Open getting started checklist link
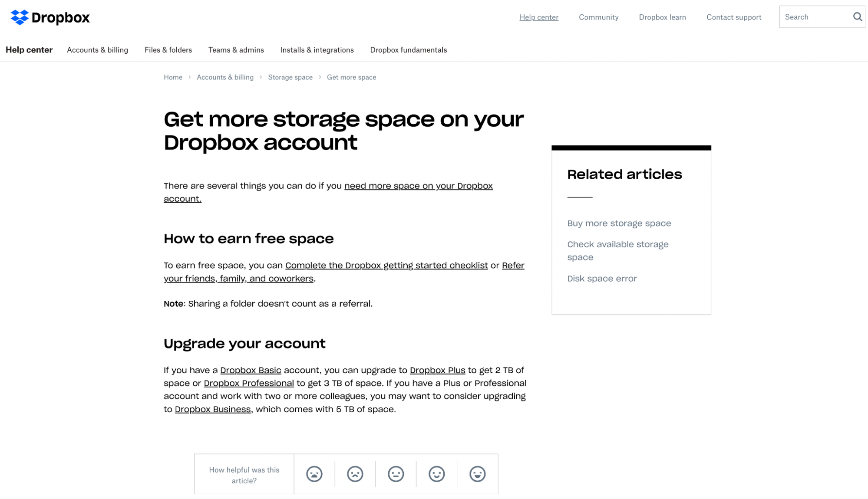The width and height of the screenshot is (868, 499). (386, 265)
